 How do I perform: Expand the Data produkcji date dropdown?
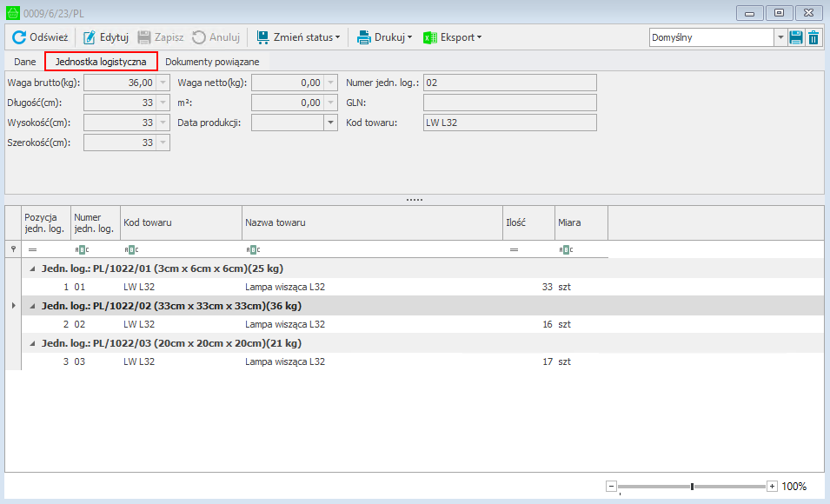click(x=330, y=123)
